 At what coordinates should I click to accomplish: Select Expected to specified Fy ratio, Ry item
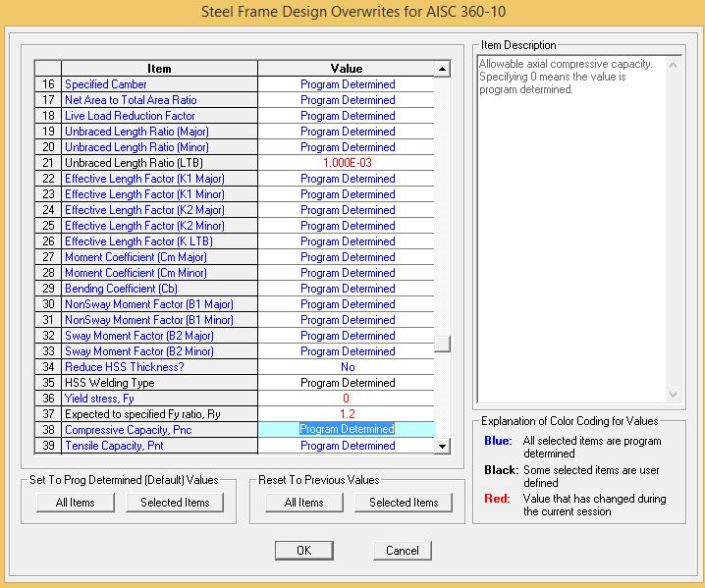pyautogui.click(x=159, y=414)
